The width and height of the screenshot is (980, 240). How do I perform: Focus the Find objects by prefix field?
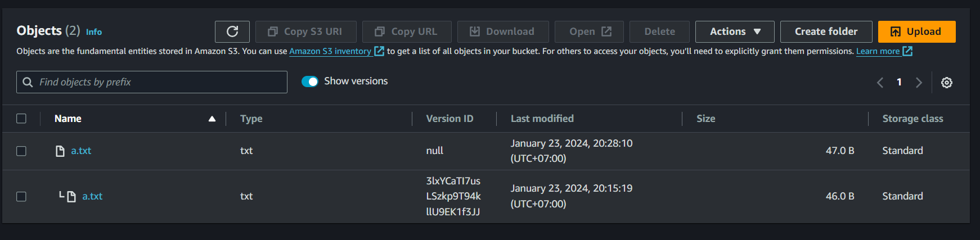[x=160, y=82]
